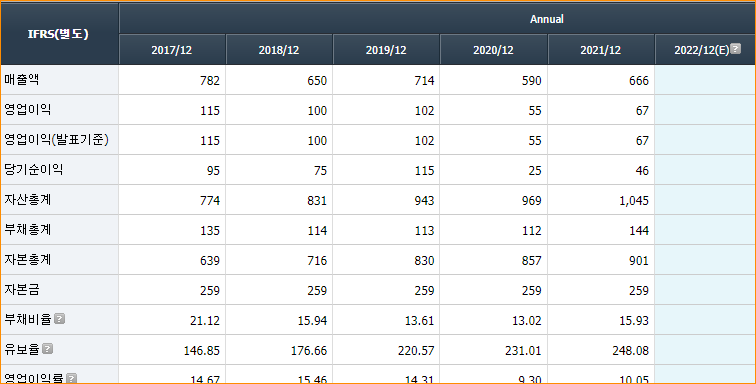Click 영업이익 row value 100 under 2018/12
Screen dimensions: 756x384
click(317, 110)
